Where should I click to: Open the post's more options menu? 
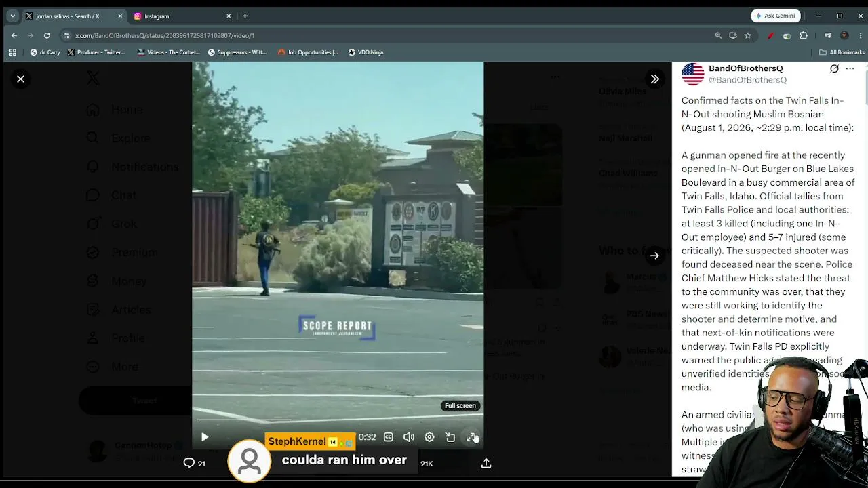tap(850, 68)
